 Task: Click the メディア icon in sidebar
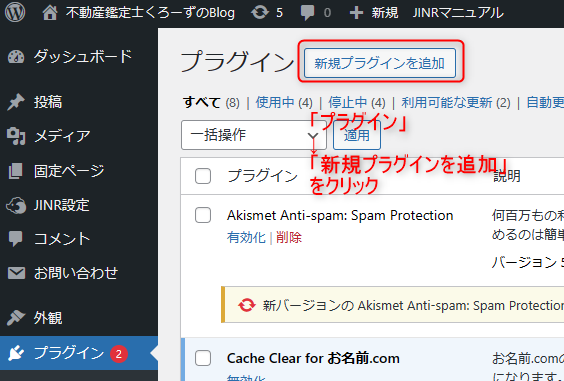(16, 136)
